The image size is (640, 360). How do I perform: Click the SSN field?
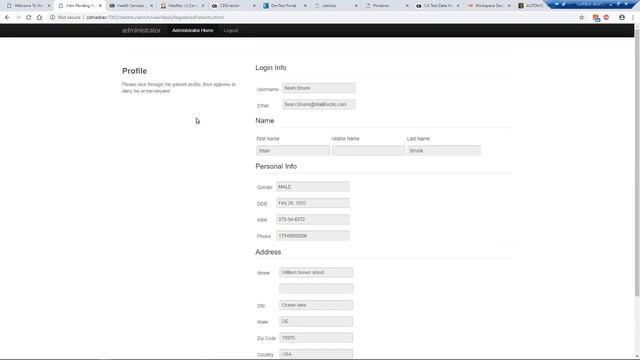pos(313,220)
